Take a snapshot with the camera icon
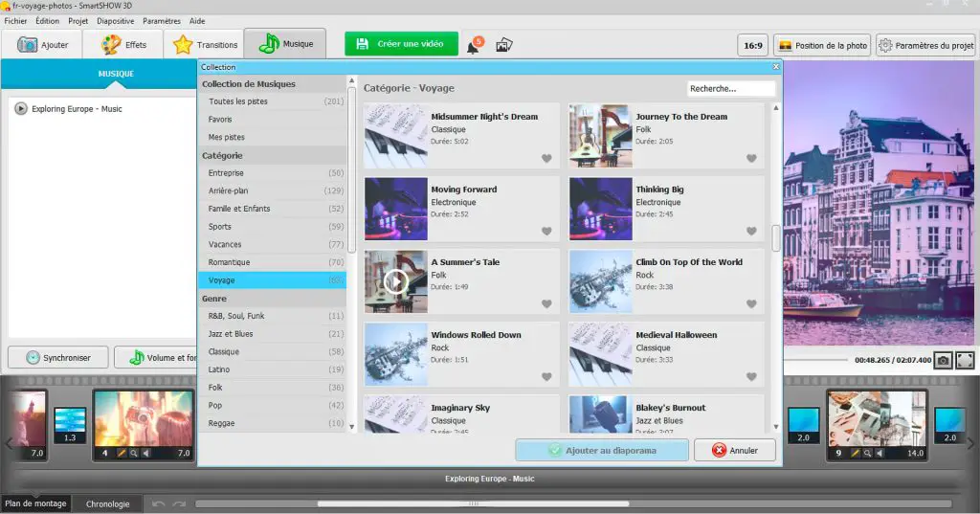Screen dimensions: 980x514 [x=944, y=360]
